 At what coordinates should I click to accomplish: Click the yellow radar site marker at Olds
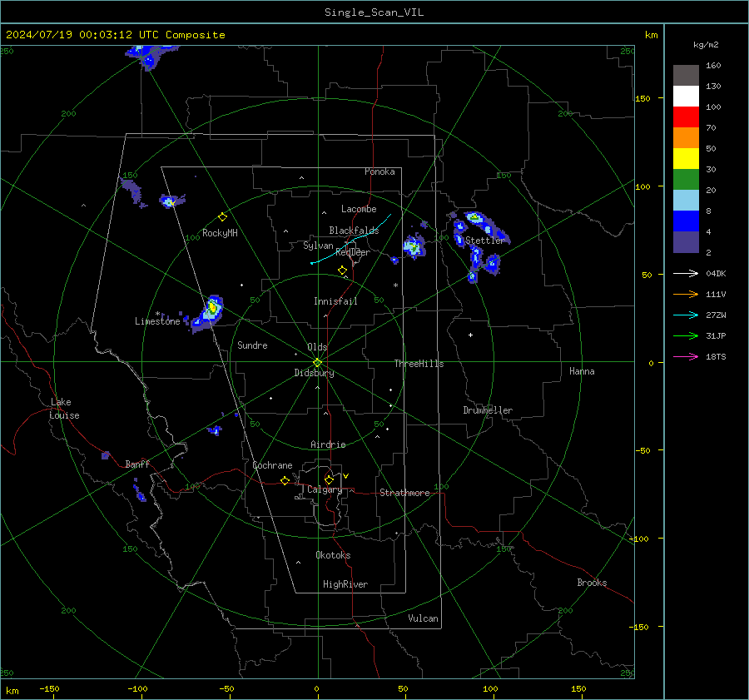point(318,363)
